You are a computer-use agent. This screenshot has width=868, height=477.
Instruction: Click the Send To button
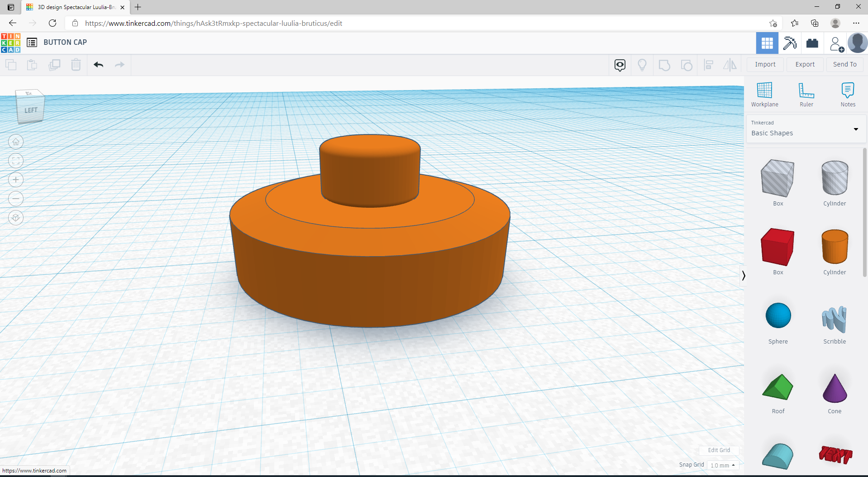click(x=845, y=64)
